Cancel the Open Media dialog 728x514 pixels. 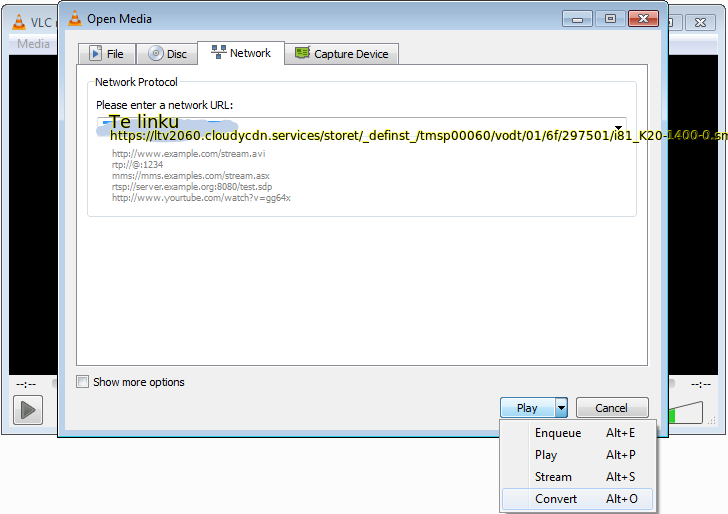coord(612,408)
